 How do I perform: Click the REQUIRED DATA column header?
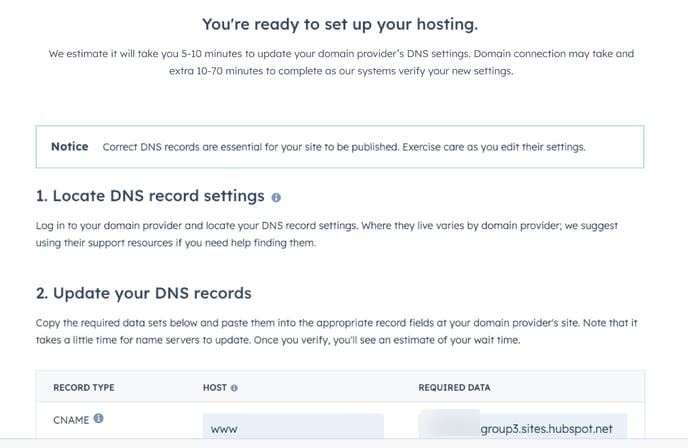point(454,387)
